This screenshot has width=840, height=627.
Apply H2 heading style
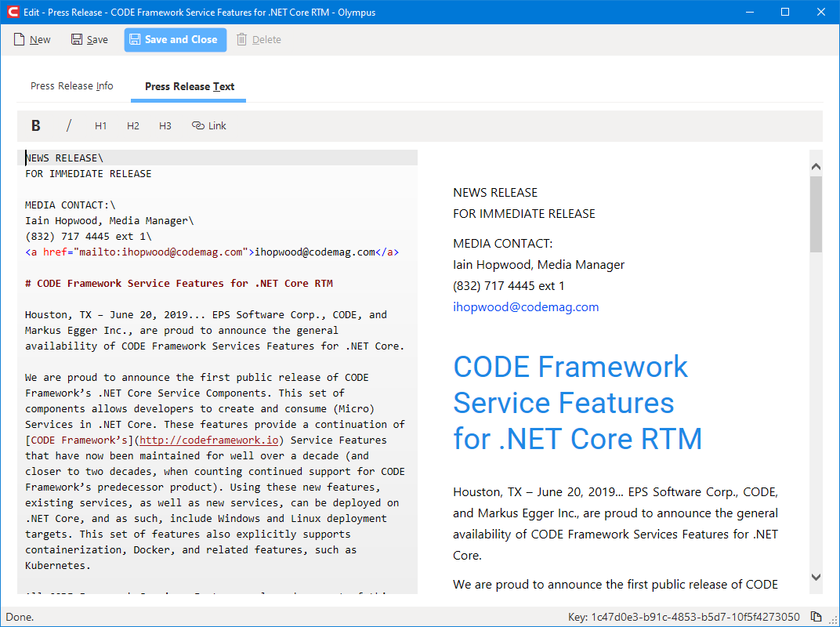pos(133,125)
